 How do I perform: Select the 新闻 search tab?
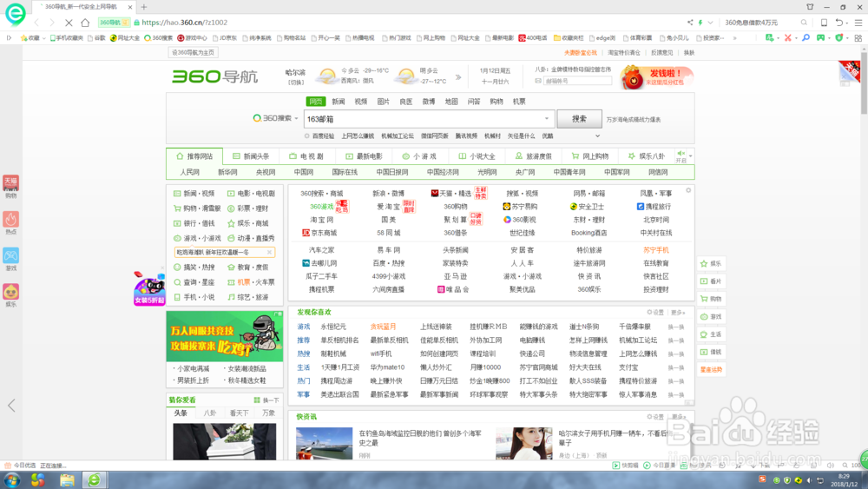click(x=339, y=102)
